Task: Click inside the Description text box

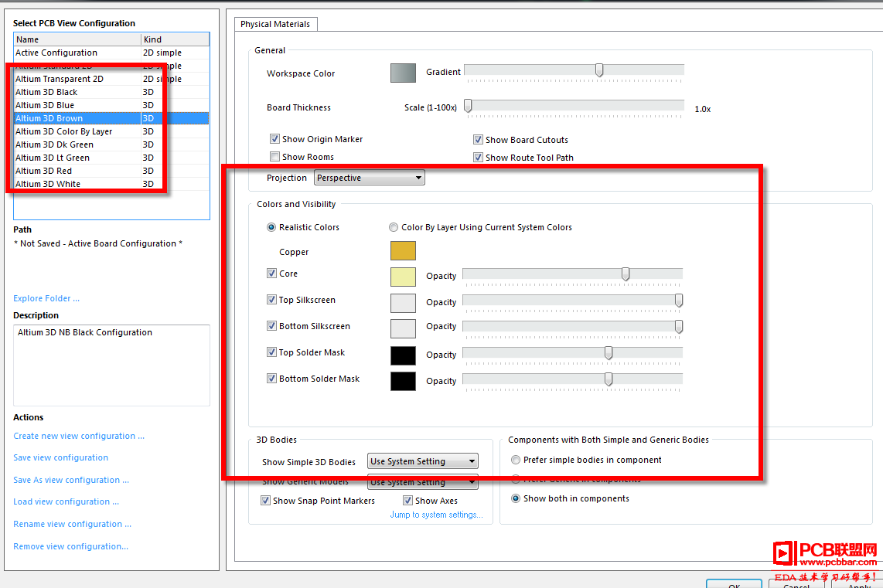Action: [x=111, y=365]
